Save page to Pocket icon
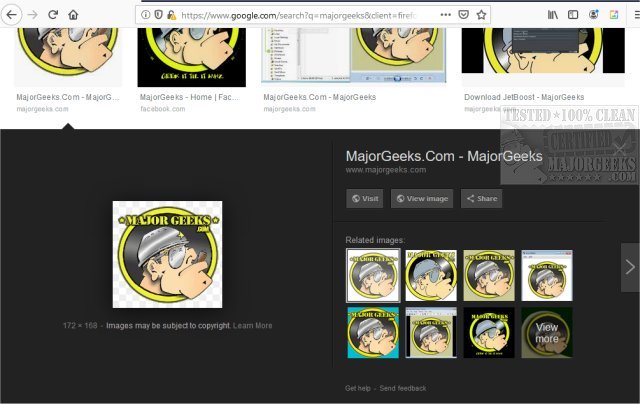The image size is (640, 404). click(x=463, y=15)
